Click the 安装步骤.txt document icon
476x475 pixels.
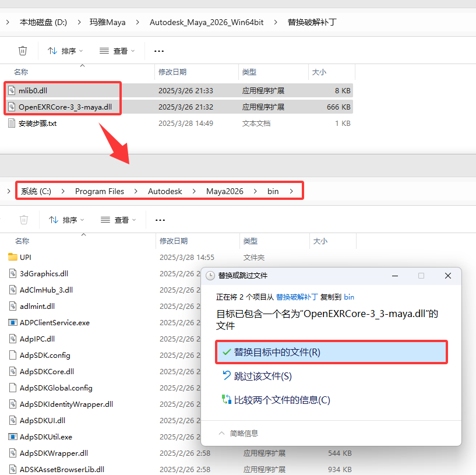click(x=12, y=124)
